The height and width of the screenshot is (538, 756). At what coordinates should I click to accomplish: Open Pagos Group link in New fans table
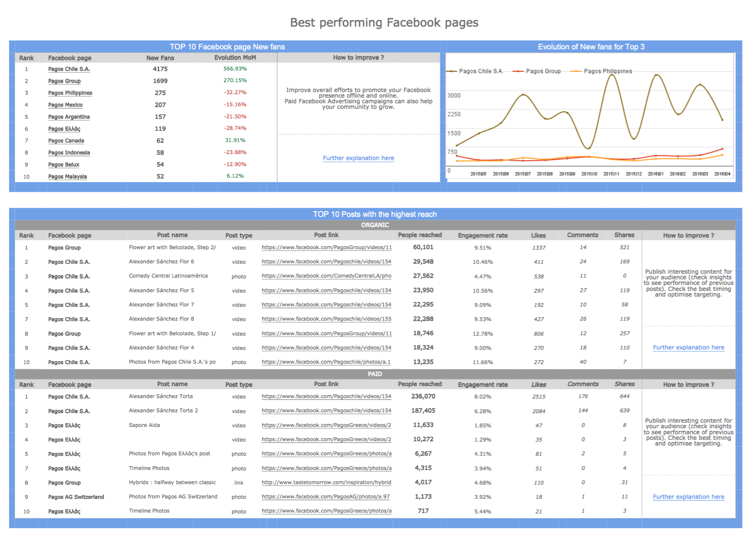point(64,81)
